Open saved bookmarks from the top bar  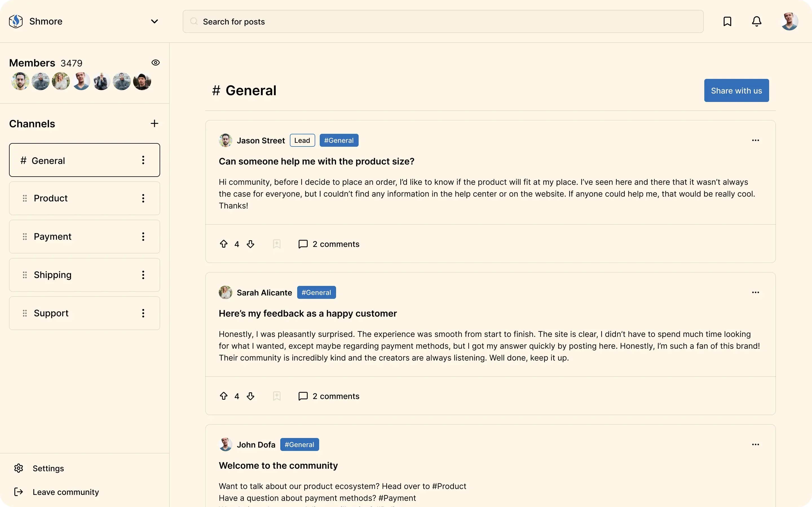(x=727, y=21)
